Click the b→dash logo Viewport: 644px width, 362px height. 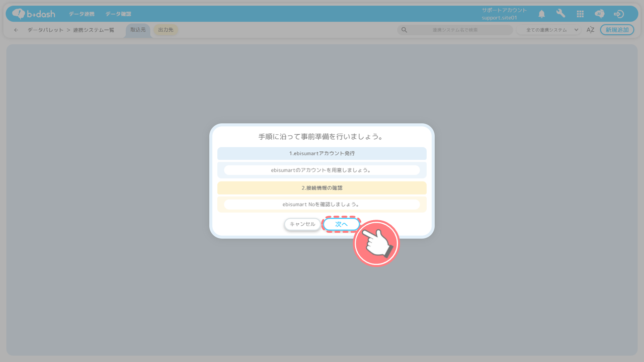click(x=34, y=14)
